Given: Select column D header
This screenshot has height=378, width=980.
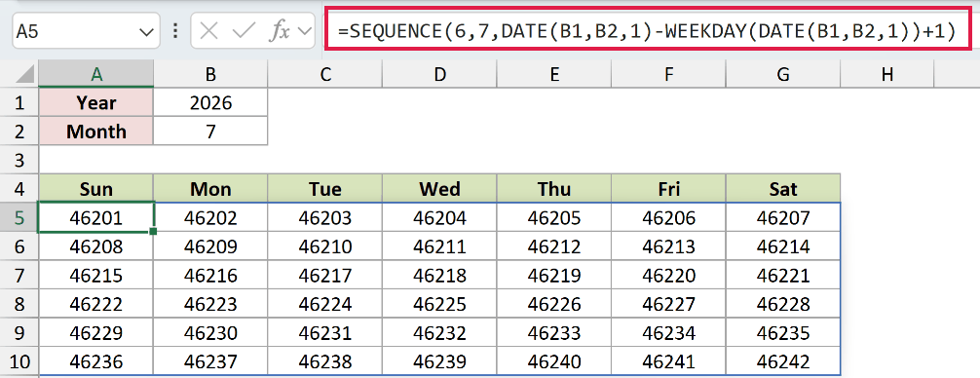Looking at the screenshot, I should coord(440,74).
